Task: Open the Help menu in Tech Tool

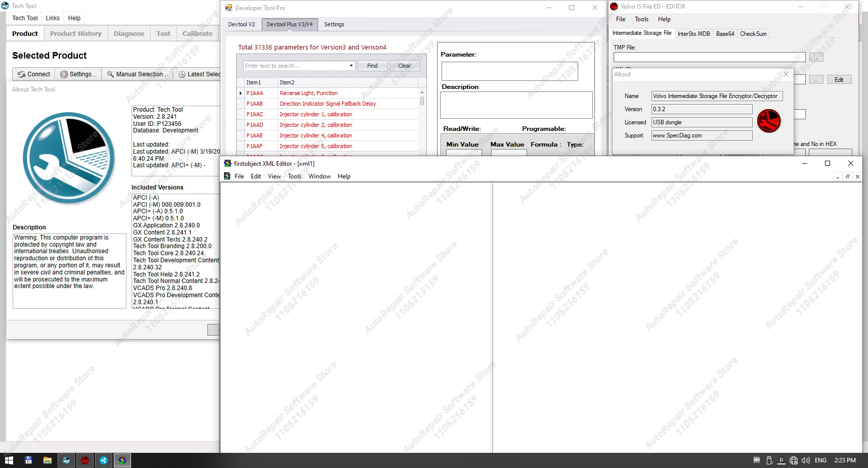Action: (74, 18)
